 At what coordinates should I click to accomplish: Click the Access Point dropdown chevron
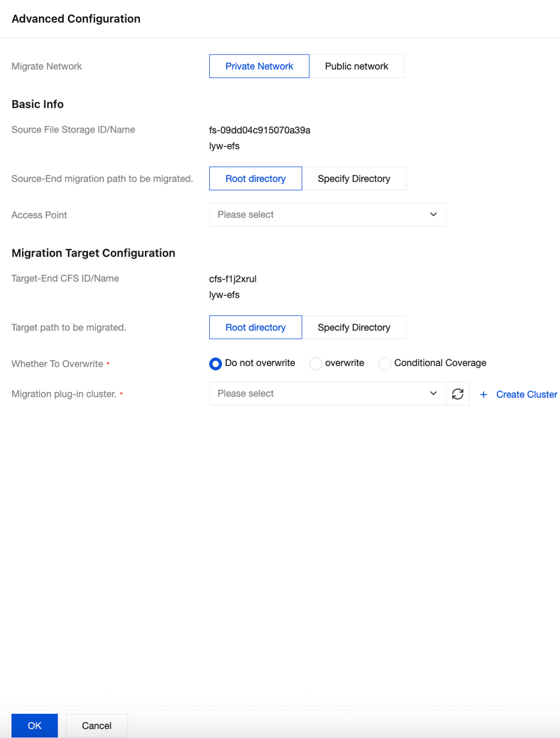pyautogui.click(x=433, y=215)
